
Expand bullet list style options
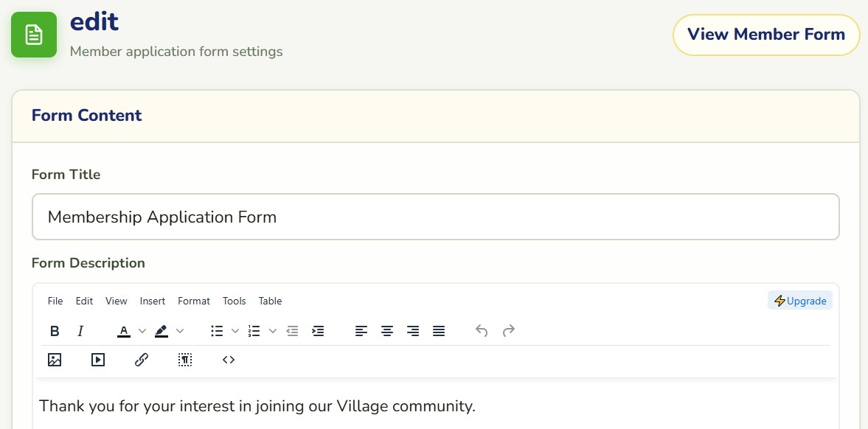(x=235, y=331)
